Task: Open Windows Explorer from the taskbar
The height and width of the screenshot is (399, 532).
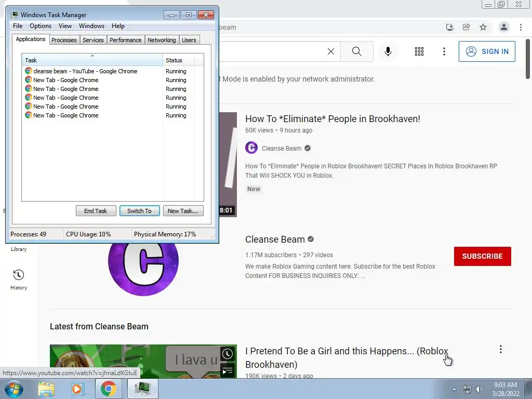Action: (46, 389)
